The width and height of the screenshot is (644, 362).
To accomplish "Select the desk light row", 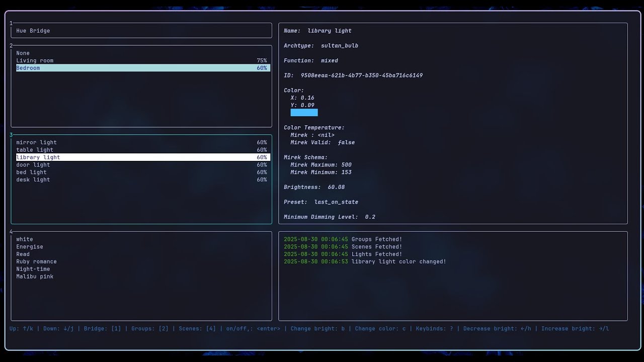I will point(143,179).
